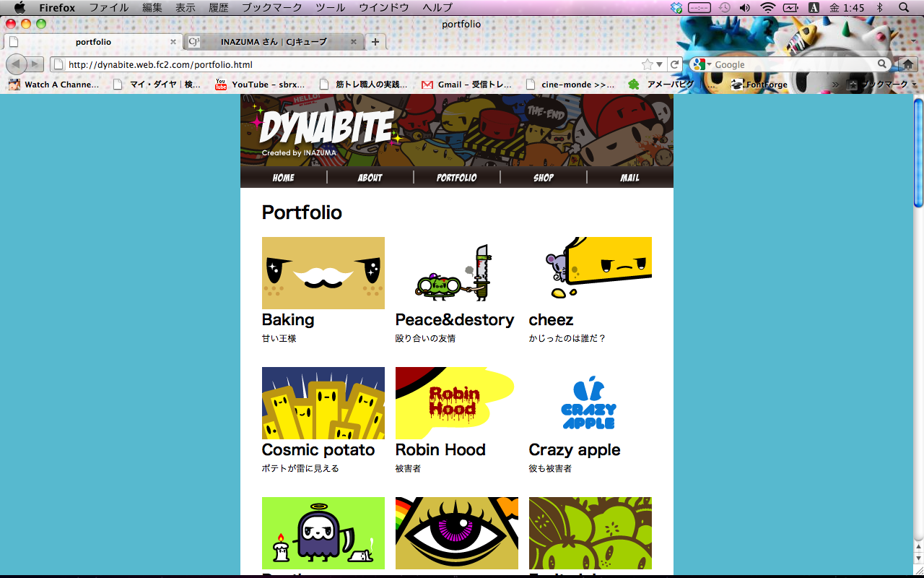Screen dimensions: 924x578
Task: Open the Cosmic potato thumbnail
Action: [x=323, y=403]
